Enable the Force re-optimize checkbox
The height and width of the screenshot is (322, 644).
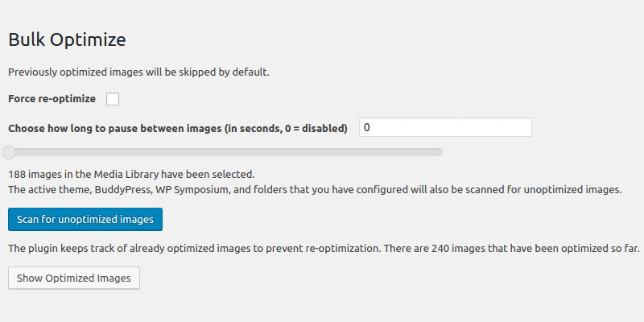pos(113,99)
